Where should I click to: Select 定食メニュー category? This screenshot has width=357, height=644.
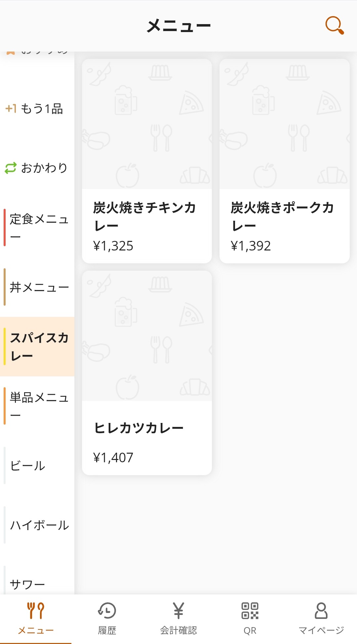[x=39, y=227]
